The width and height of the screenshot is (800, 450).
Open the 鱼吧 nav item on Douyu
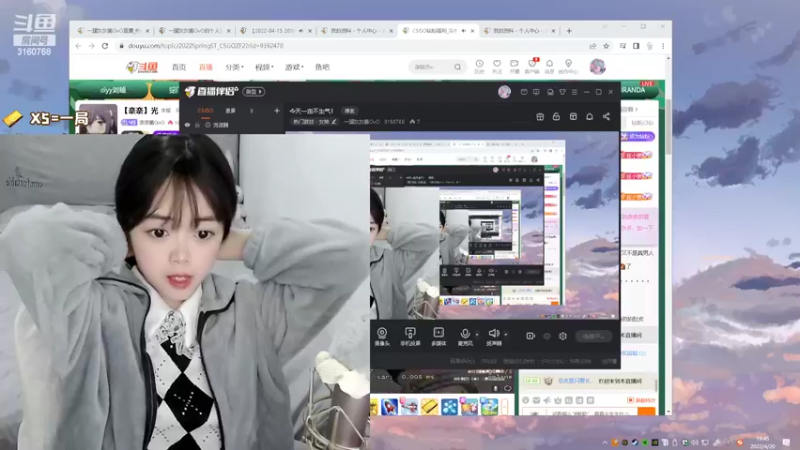point(322,67)
